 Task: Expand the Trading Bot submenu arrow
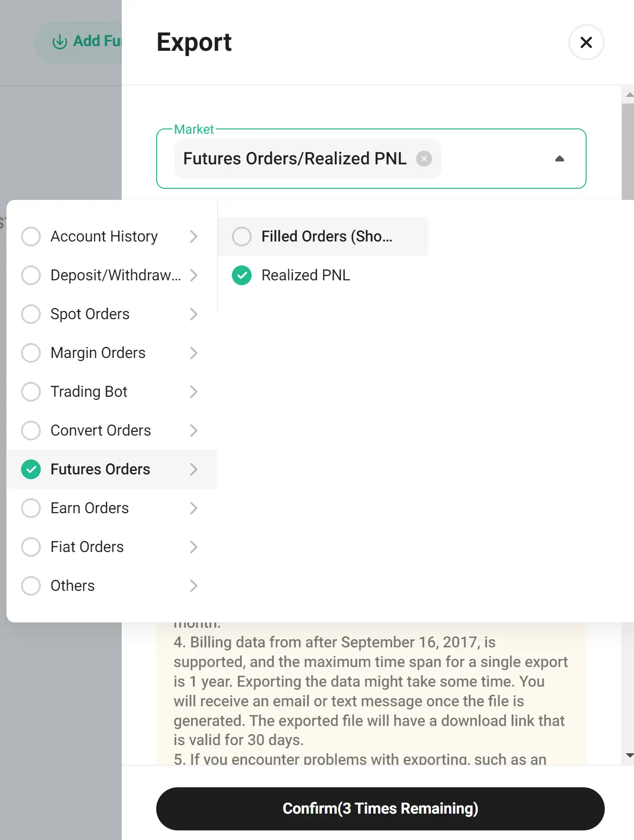coord(194,391)
